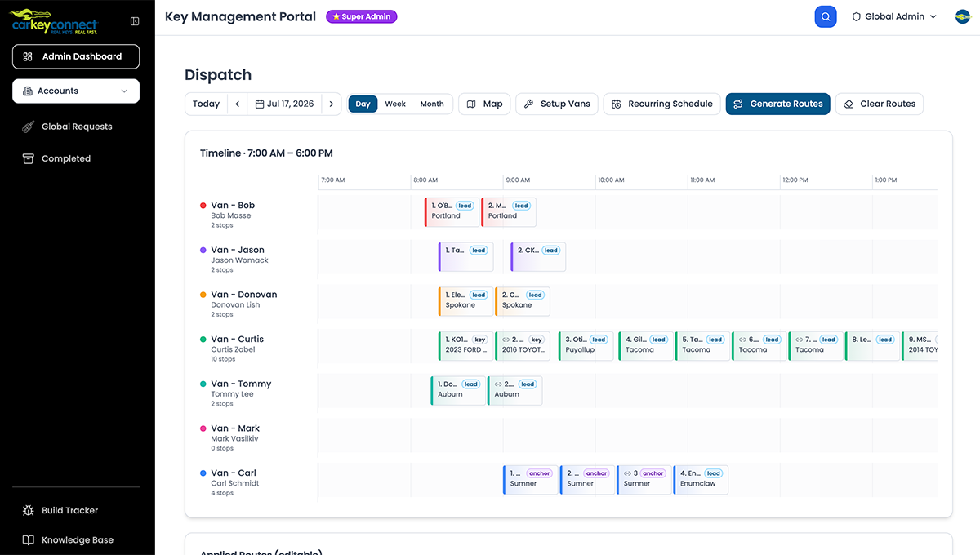Click Van - Mark row label

235,428
